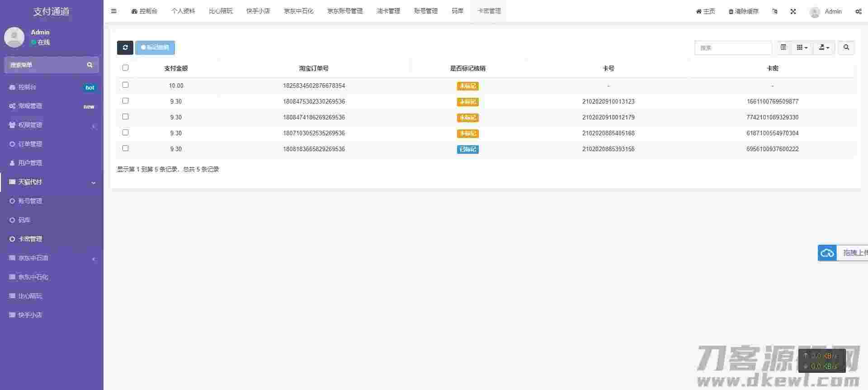Open 码库 in the sidebar
The image size is (868, 390).
tap(24, 220)
